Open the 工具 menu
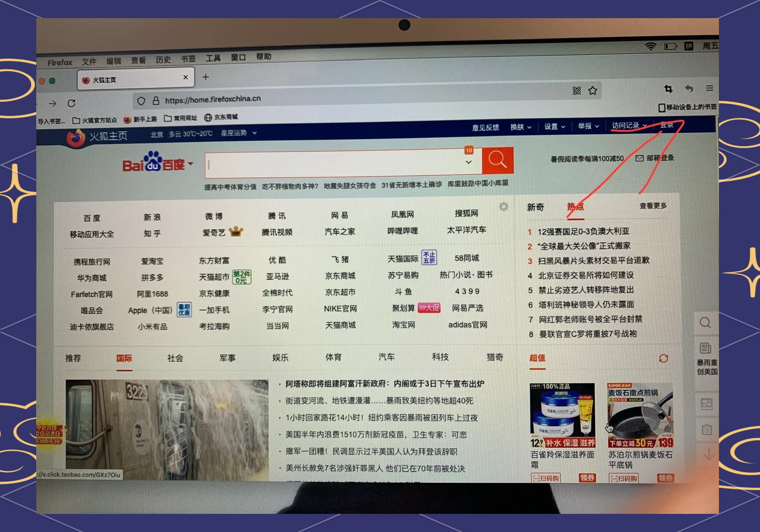760x532 pixels. tap(213, 58)
